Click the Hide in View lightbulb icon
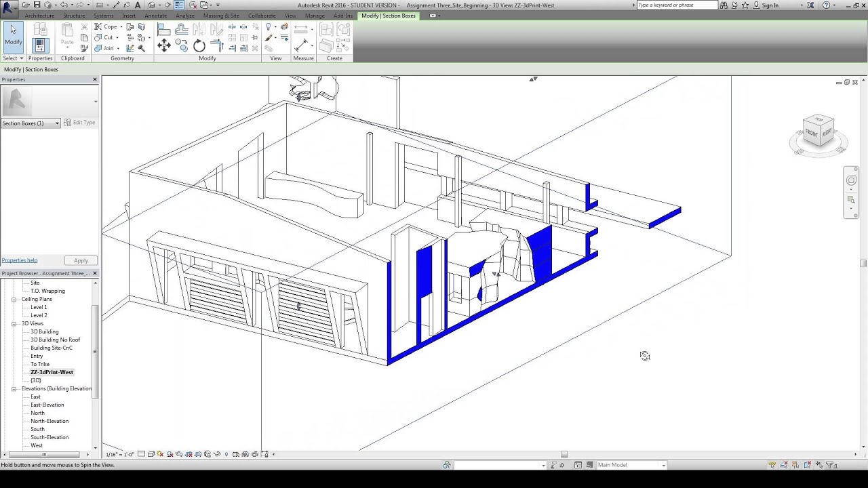This screenshot has width=868, height=488. [x=269, y=26]
